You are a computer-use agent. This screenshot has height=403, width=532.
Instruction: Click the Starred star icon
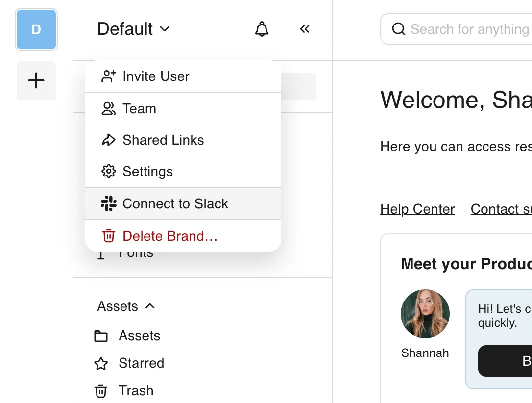click(x=101, y=364)
